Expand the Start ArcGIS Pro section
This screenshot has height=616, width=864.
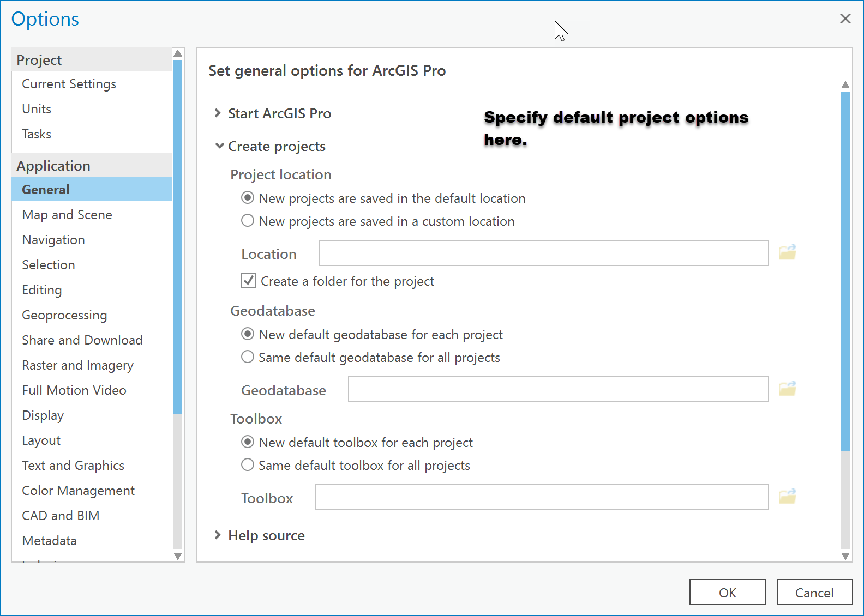click(x=218, y=113)
